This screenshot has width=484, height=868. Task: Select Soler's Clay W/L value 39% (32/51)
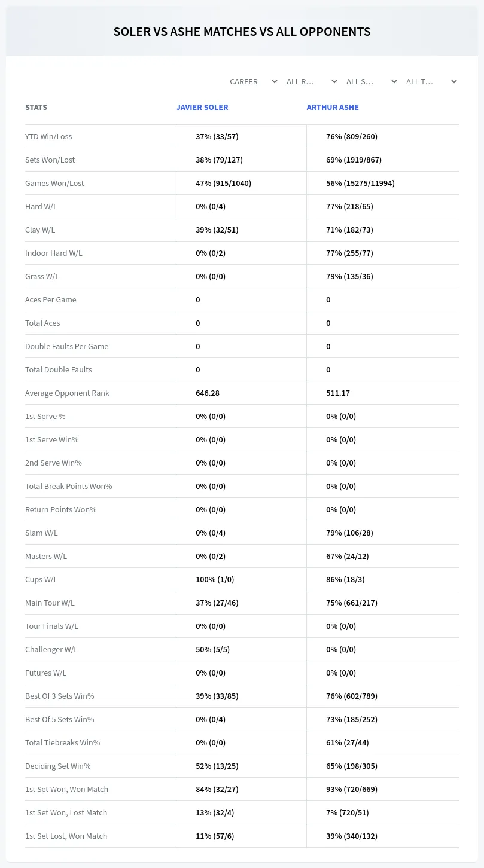(217, 230)
